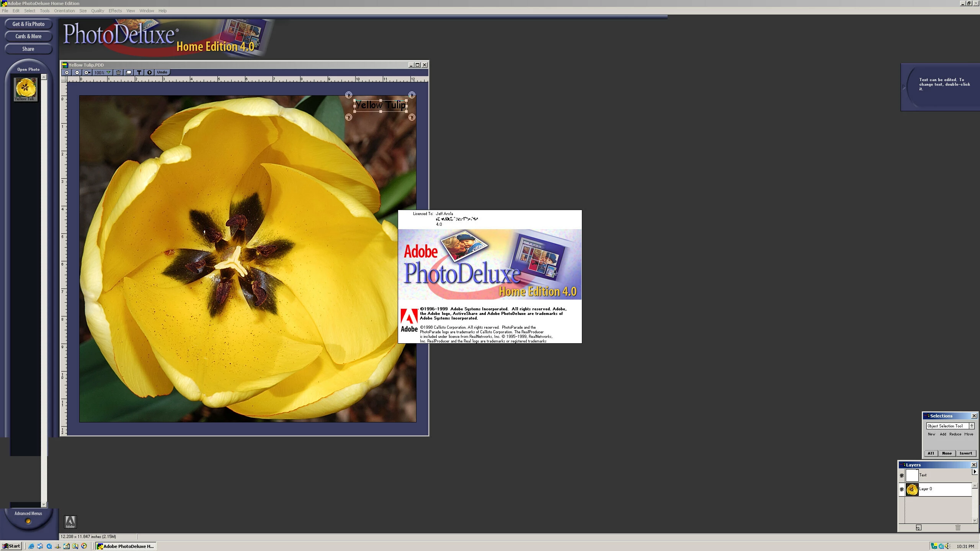Screen dimensions: 980x551
Task: Click the new layer icon in Layers panel
Action: [x=919, y=528]
